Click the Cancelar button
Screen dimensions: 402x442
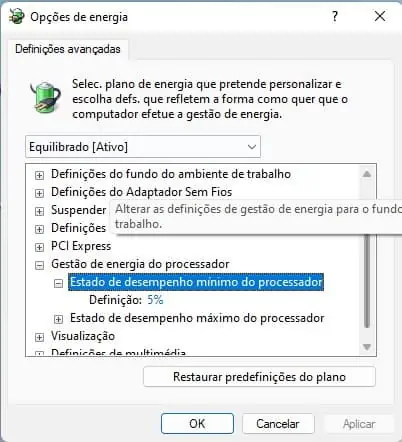(x=278, y=424)
